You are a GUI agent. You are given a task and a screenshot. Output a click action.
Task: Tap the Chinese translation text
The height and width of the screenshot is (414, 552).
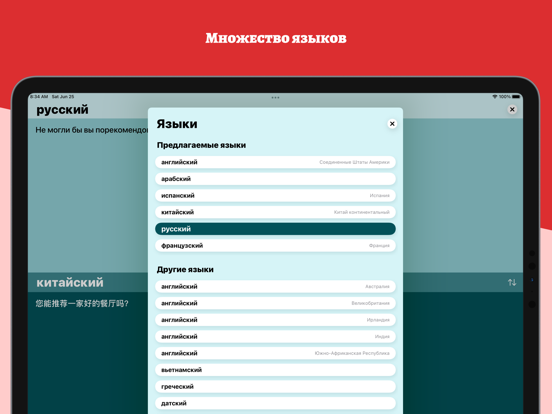(82, 303)
